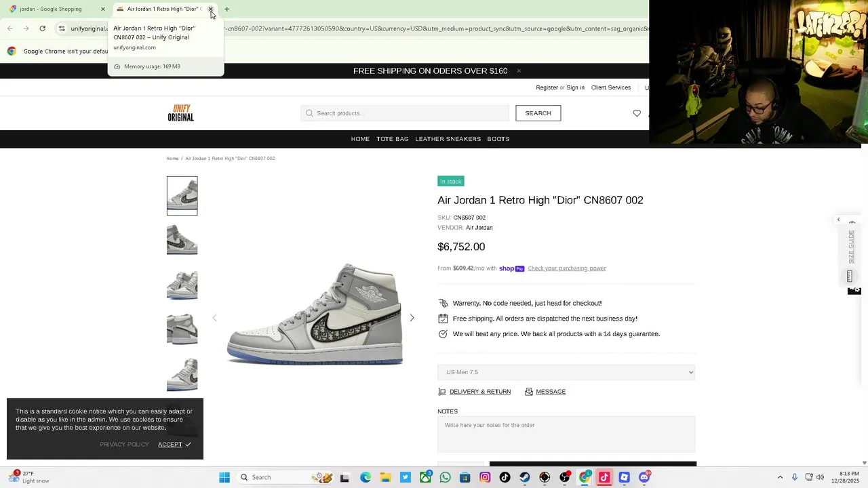The image size is (868, 488).
Task: Open the PRIVACY POLICY link
Action: point(124,445)
